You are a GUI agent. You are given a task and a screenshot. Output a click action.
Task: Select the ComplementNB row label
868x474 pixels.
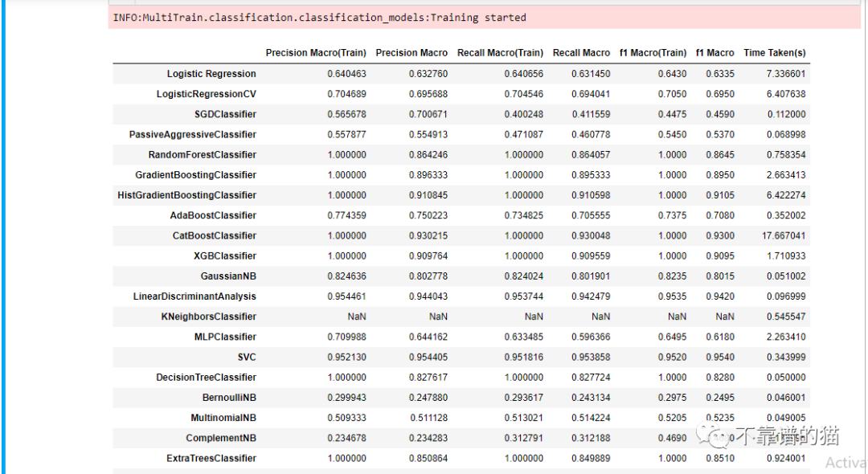click(x=221, y=438)
